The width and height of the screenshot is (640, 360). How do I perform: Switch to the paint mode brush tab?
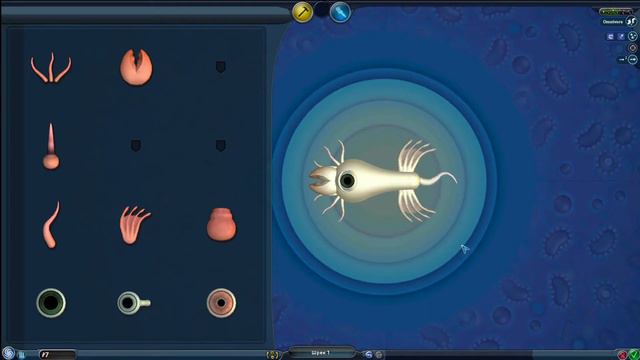[x=340, y=12]
